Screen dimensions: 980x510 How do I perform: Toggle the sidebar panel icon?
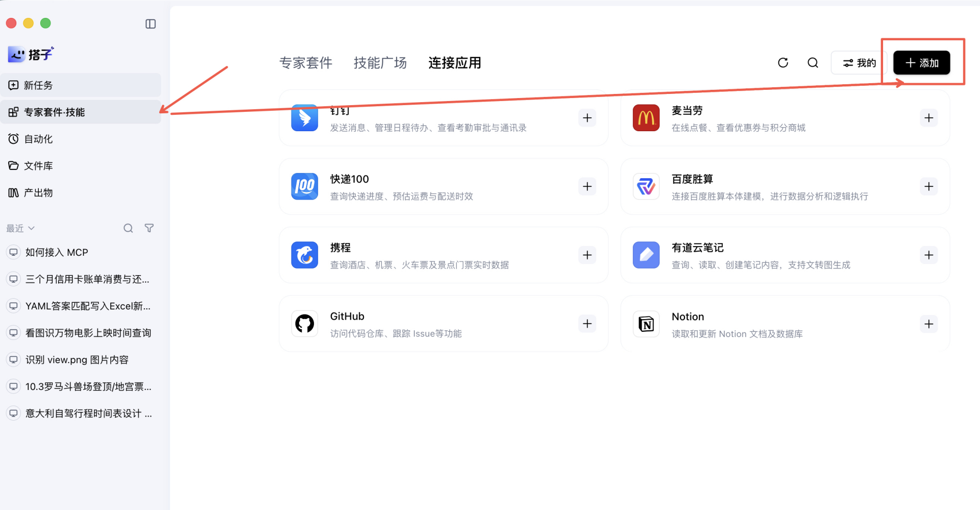[x=151, y=24]
